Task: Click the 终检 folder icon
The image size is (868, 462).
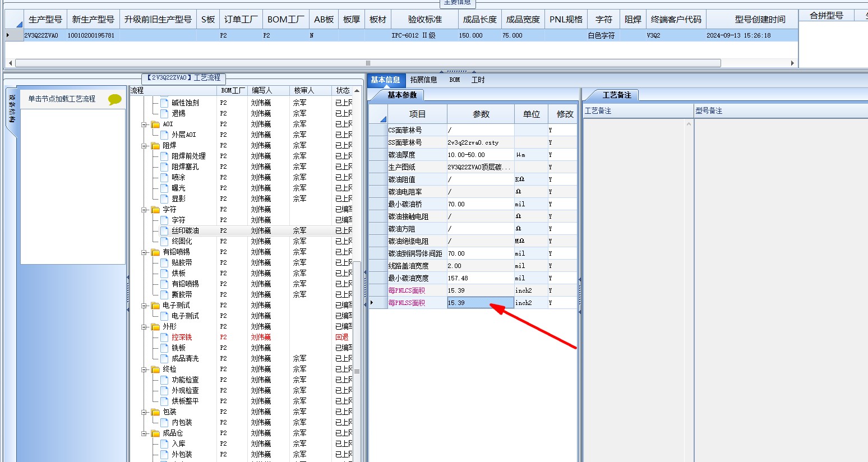Action: 155,369
